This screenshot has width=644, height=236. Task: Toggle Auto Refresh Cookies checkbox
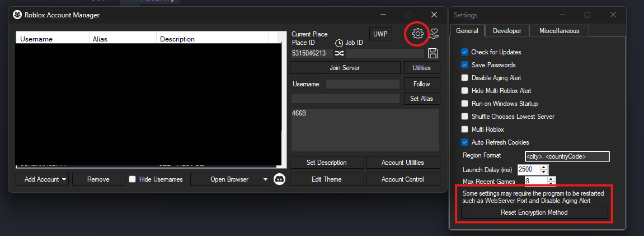(x=464, y=142)
